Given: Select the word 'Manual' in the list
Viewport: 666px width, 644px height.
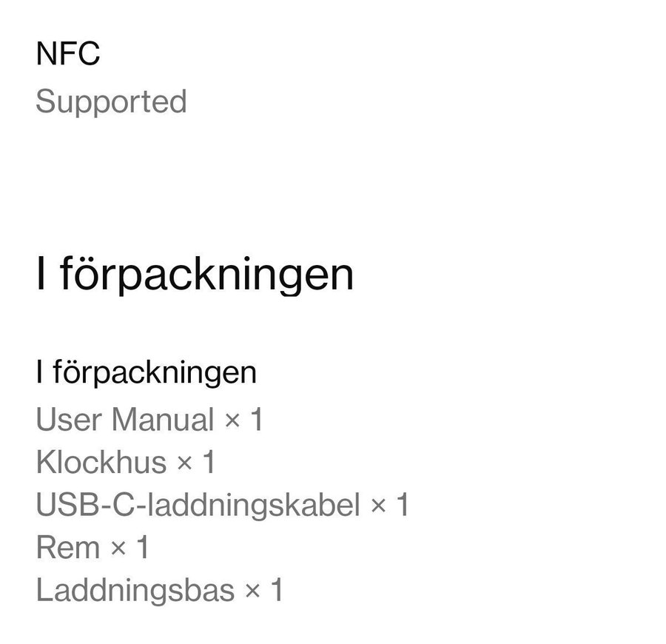Looking at the screenshot, I should pyautogui.click(x=163, y=420).
